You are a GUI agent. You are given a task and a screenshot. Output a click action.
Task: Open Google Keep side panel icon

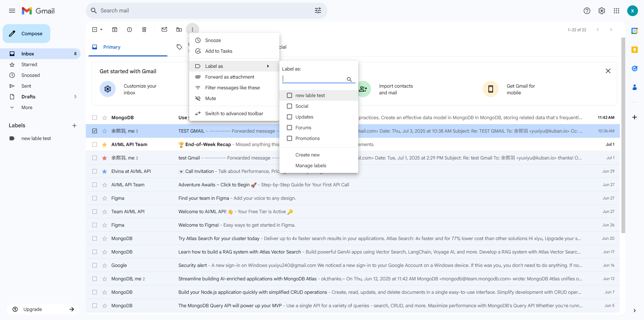click(634, 50)
